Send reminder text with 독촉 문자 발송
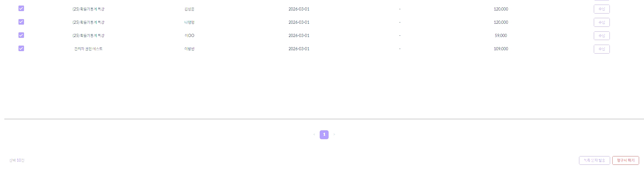 (594, 160)
